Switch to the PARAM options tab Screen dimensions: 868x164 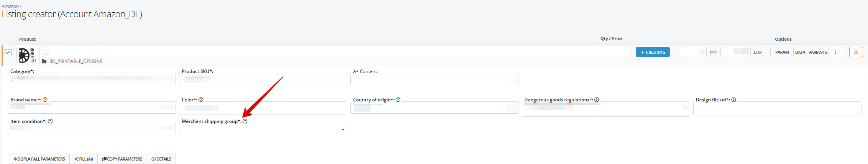[782, 52]
